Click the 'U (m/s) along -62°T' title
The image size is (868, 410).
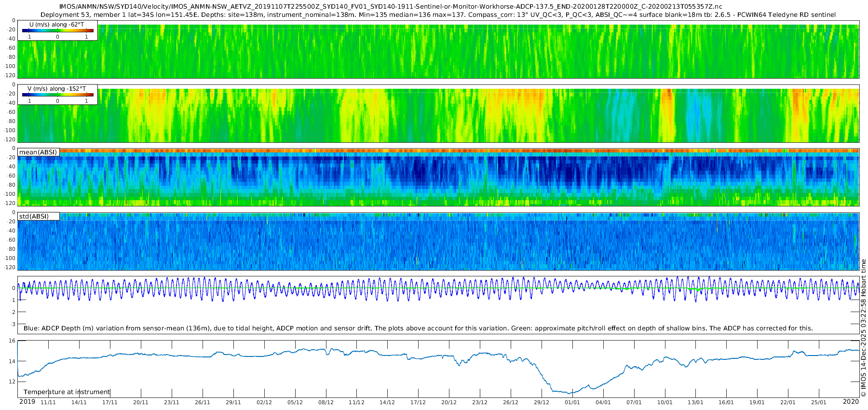click(57, 24)
